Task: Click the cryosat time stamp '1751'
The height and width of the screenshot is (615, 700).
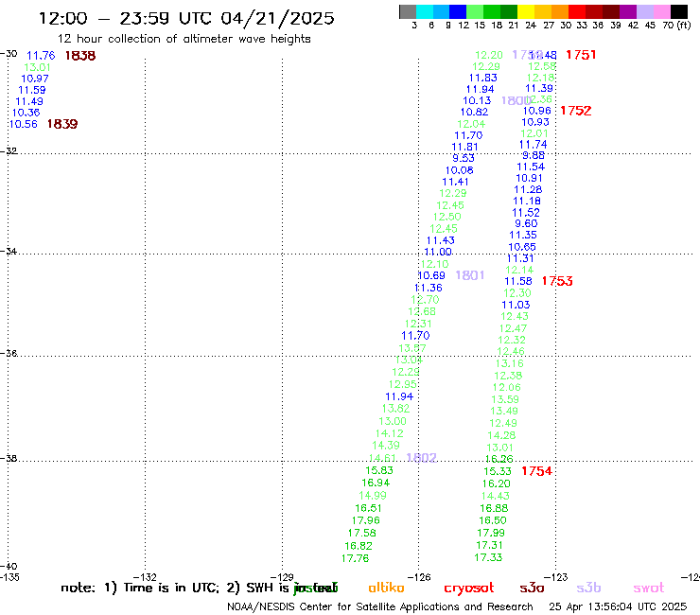Action: click(x=581, y=55)
